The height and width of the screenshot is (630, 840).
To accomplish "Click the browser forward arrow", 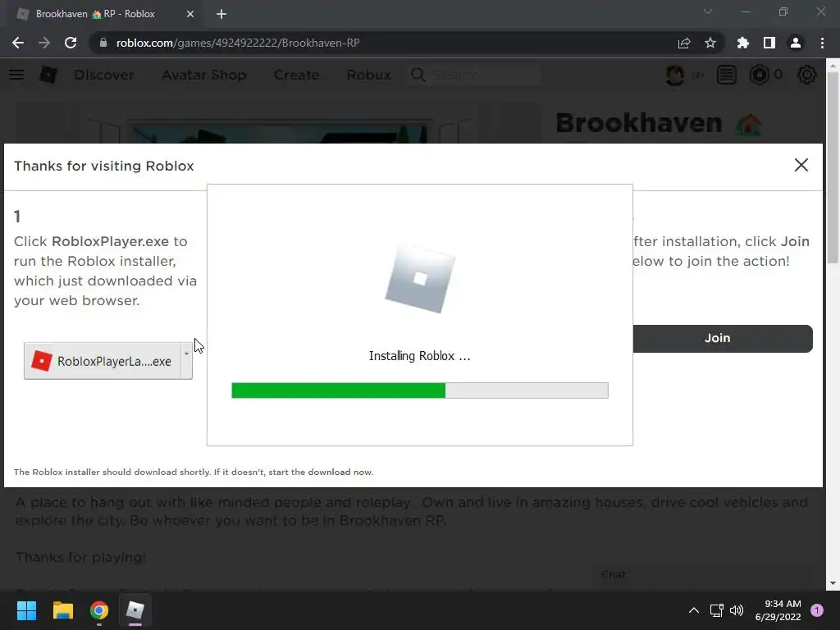I will (44, 43).
